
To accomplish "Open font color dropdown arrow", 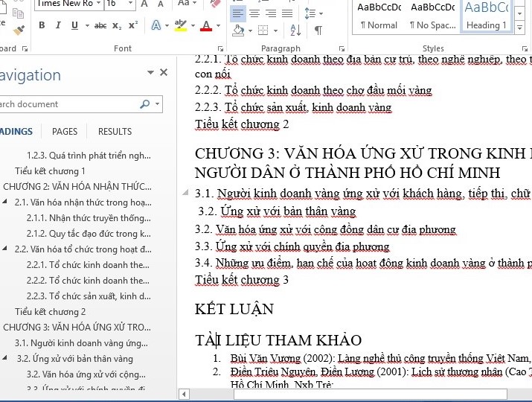I will pos(218,25).
